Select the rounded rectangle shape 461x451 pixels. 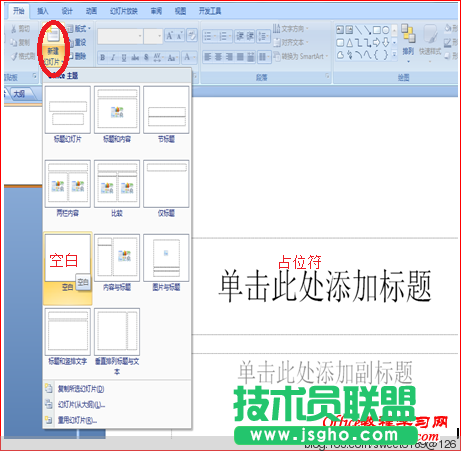pos(340,42)
